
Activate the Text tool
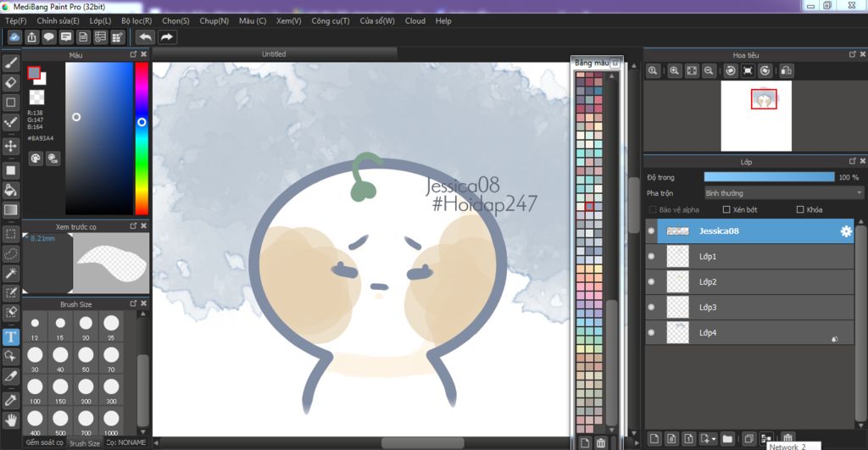(x=10, y=336)
